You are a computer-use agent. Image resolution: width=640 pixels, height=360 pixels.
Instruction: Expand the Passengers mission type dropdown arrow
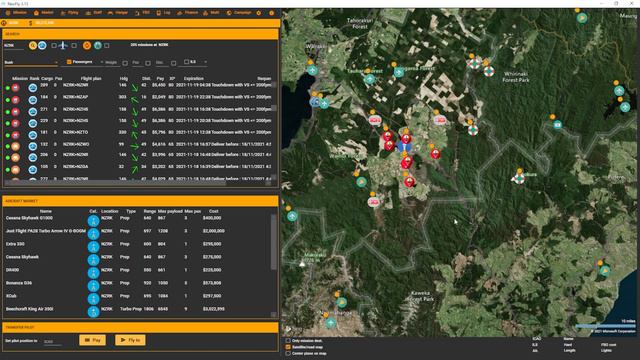click(102, 62)
